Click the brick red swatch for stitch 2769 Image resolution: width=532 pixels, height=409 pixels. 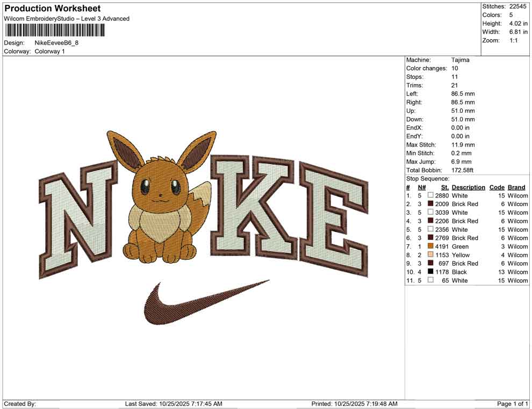[x=430, y=238]
